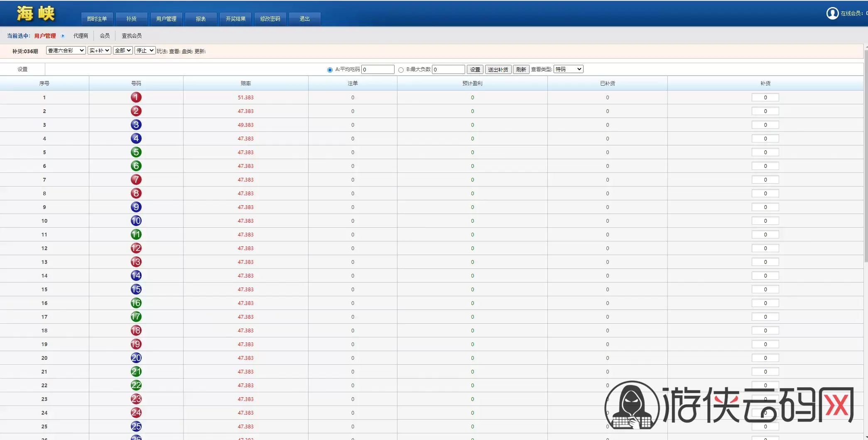
Task: Click the red number 1 ball
Action: click(136, 97)
